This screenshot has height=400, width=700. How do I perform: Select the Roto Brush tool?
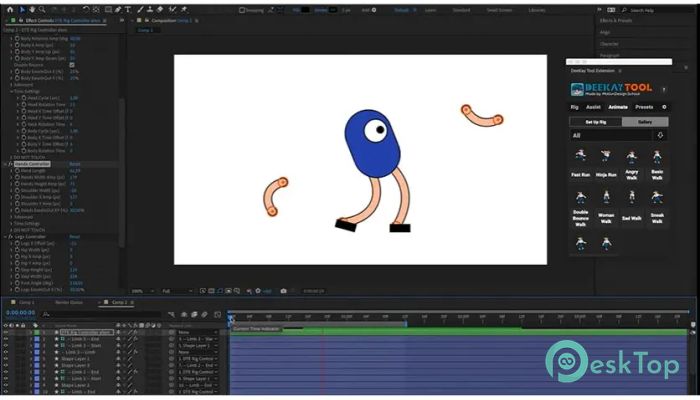[172, 9]
